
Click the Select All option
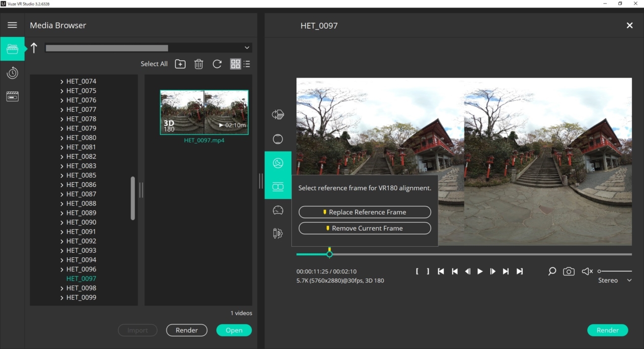coord(154,64)
